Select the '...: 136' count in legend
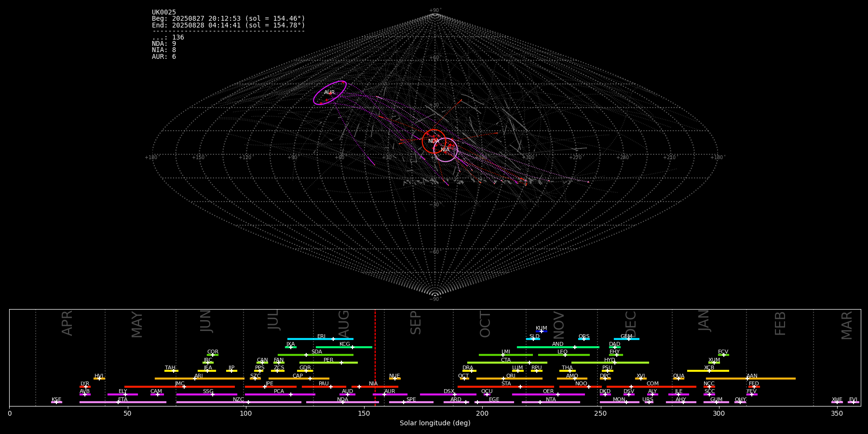This screenshot has width=868, height=434. pyautogui.click(x=168, y=38)
